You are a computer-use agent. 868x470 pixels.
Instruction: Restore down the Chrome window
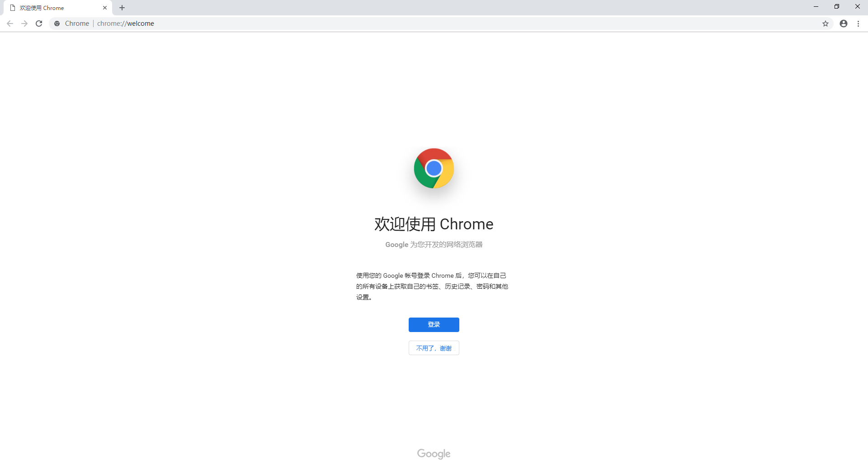(x=837, y=6)
